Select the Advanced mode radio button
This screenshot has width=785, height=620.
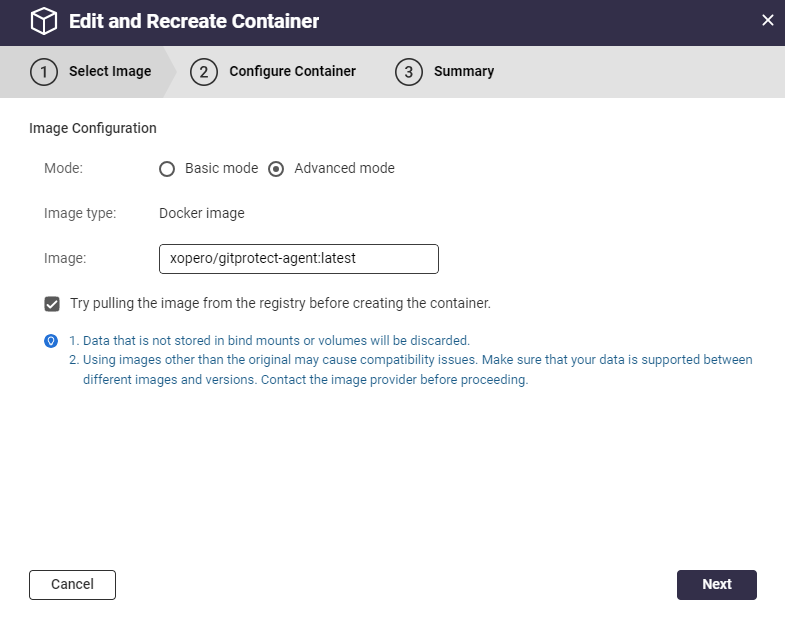277,169
